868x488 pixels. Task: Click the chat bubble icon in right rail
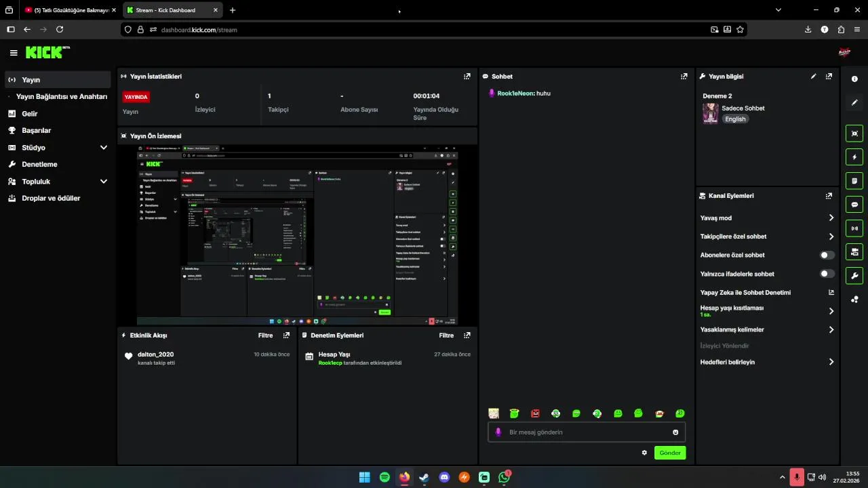coord(854,205)
